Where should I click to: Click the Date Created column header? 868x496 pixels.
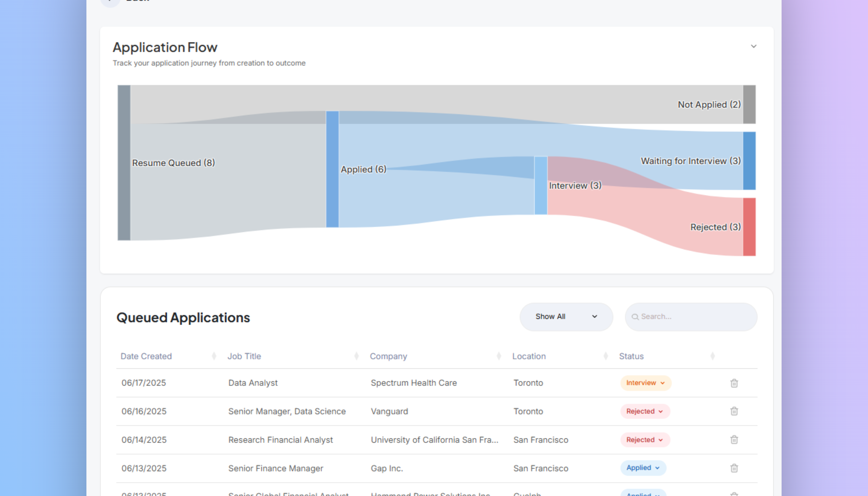(x=146, y=356)
